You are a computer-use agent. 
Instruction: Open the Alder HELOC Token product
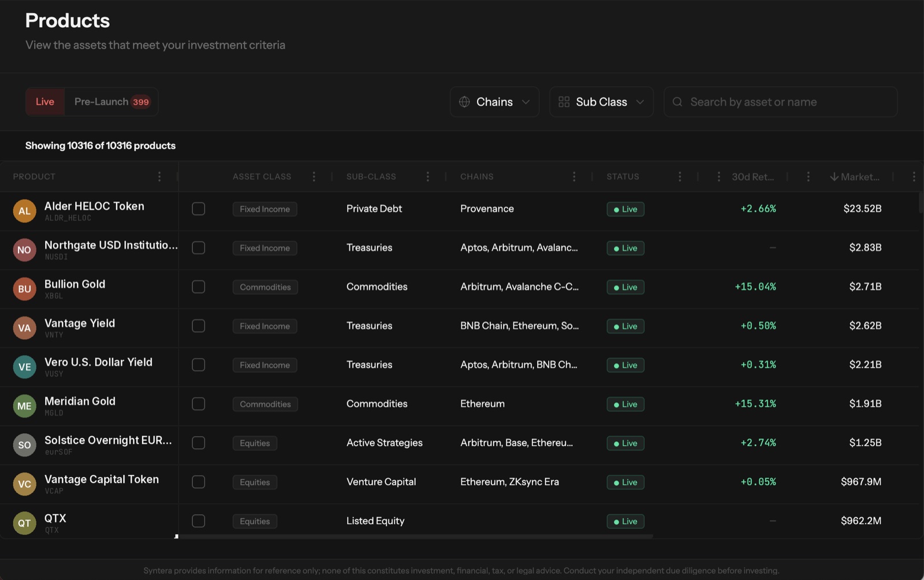click(94, 206)
